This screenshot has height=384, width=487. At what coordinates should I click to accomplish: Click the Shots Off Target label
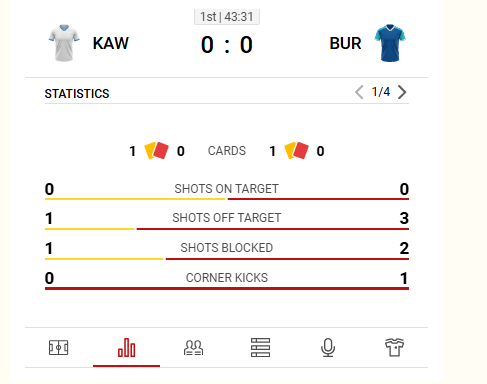[227, 218]
